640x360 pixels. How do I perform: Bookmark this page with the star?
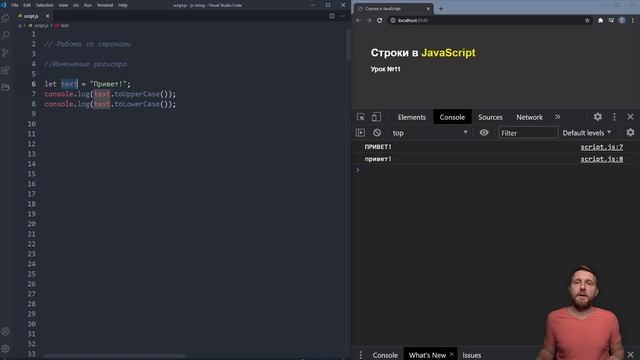pos(587,20)
